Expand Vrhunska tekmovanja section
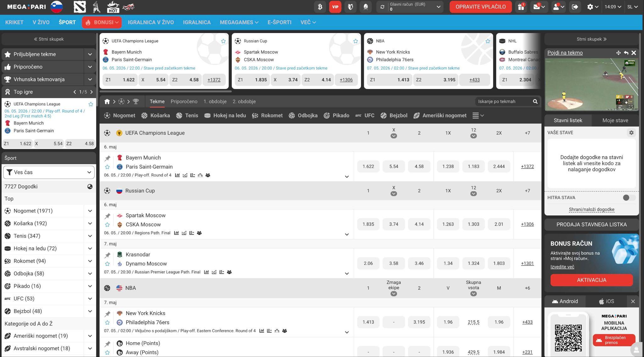Image resolution: width=644 pixels, height=357 pixels. tap(90, 80)
